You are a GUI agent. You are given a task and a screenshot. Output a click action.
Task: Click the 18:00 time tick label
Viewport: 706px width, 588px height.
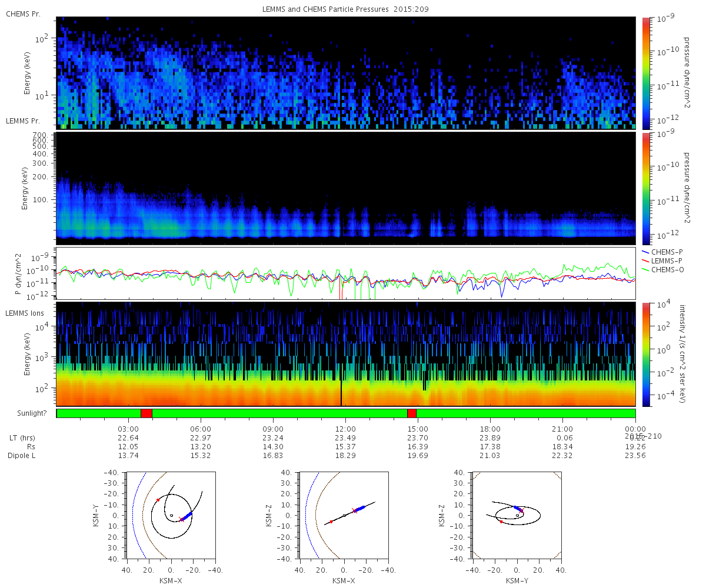490,429
